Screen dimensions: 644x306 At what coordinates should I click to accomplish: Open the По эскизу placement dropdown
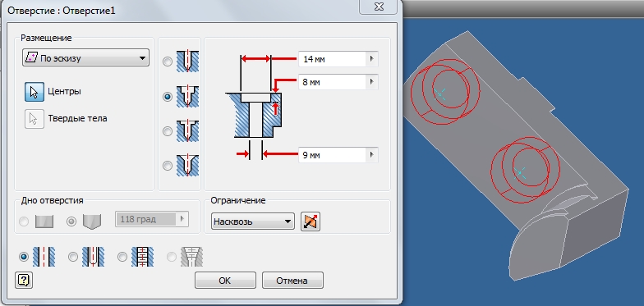(x=85, y=58)
